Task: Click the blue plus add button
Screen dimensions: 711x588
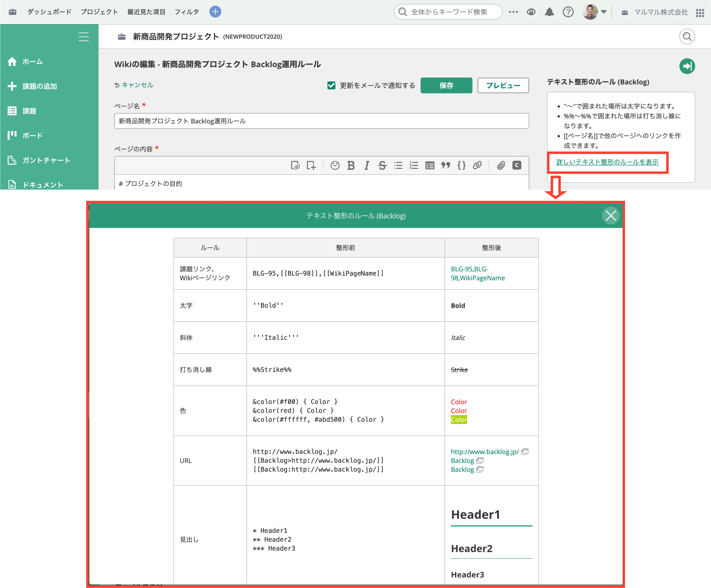Action: coord(215,12)
